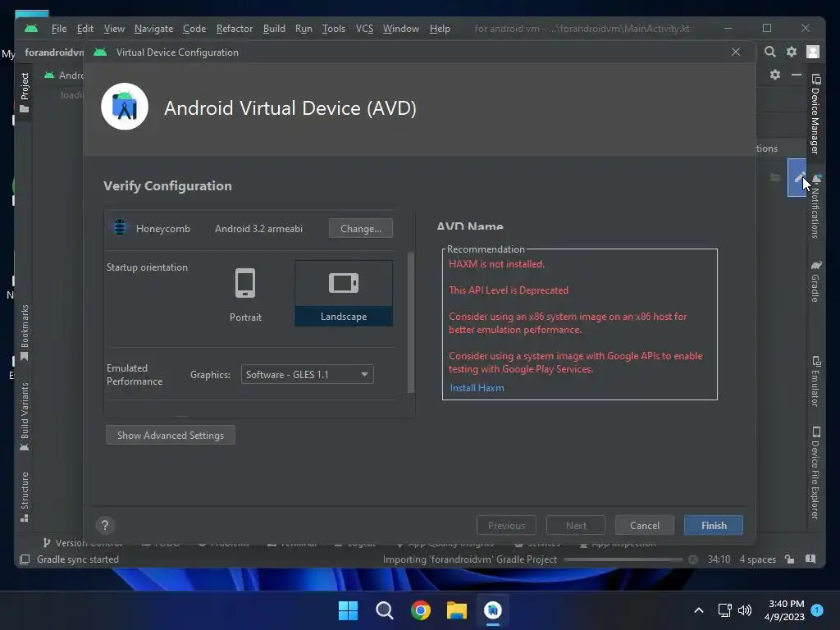The image size is (840, 630).
Task: Click the Honeycomb system image icon
Action: point(120,227)
